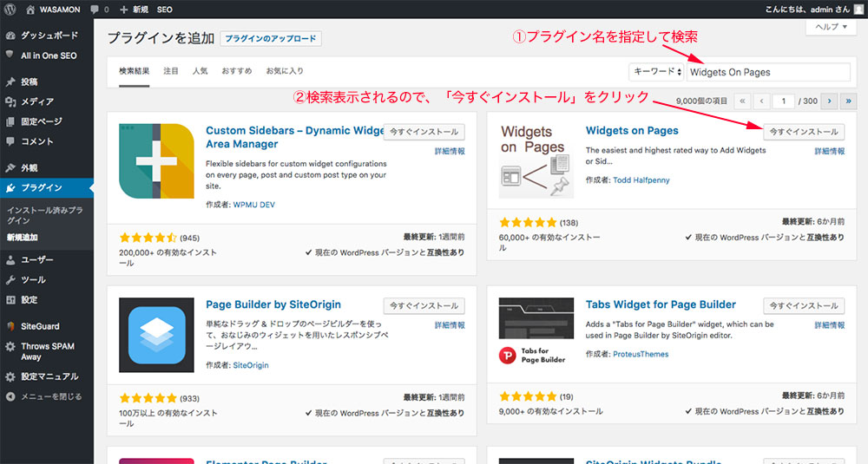Switch to 注目 featured tab
The image size is (868, 464).
click(x=171, y=71)
